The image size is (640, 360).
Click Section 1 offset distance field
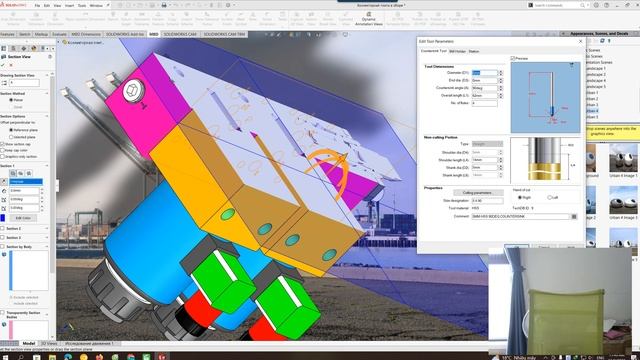(x=24, y=191)
